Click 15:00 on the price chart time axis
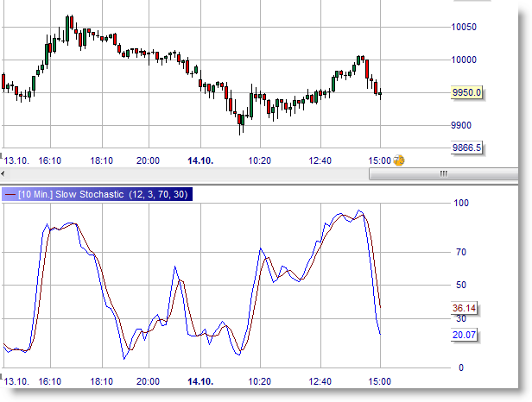Screen dimensions: 532x402 tap(380, 160)
